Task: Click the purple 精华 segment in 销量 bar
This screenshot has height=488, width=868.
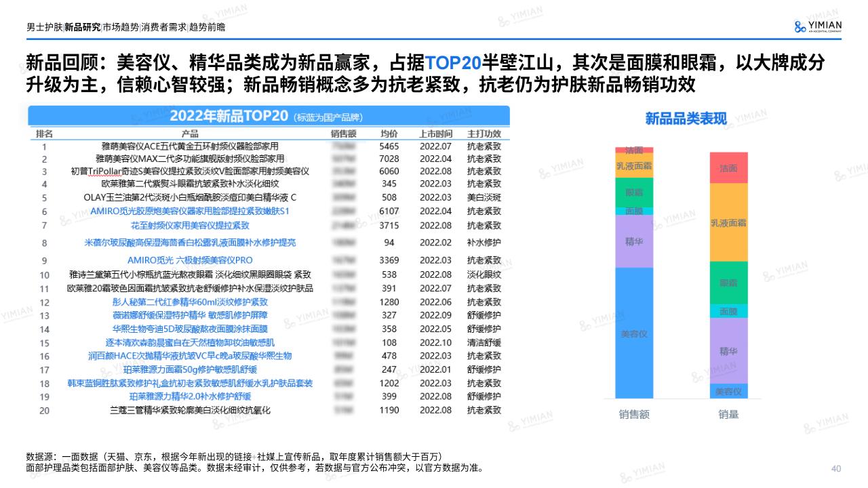Action: [728, 351]
